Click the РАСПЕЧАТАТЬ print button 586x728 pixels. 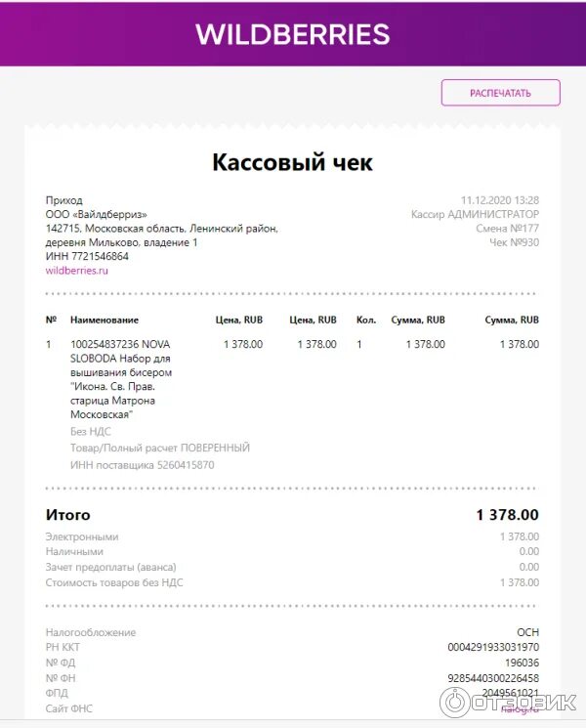501,93
